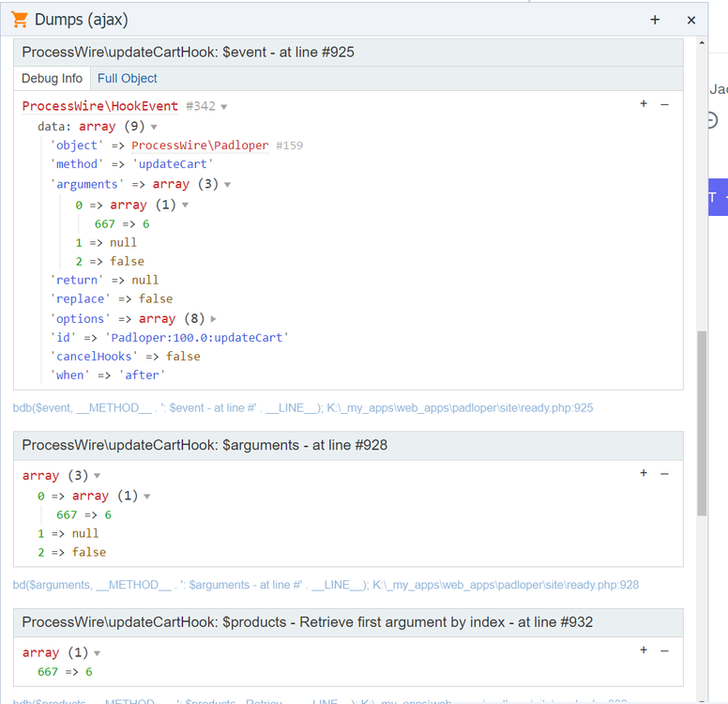Click the 'id' => 'Padloper:100.0:updateCart' row
728x704 pixels.
(170, 338)
